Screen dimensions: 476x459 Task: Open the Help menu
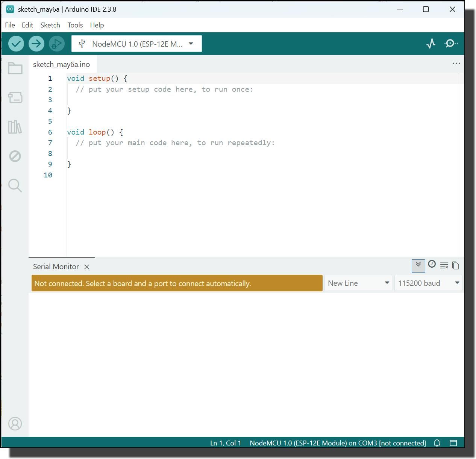(x=97, y=25)
